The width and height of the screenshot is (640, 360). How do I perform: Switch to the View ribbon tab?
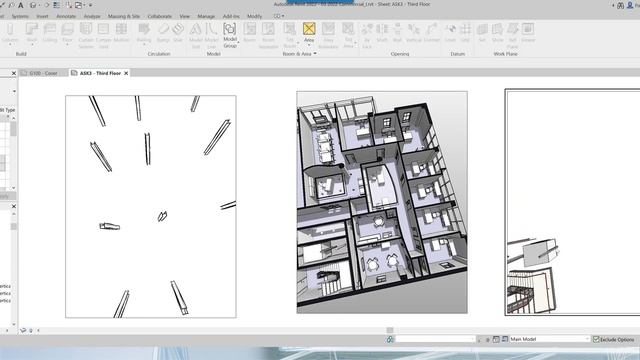(x=184, y=16)
